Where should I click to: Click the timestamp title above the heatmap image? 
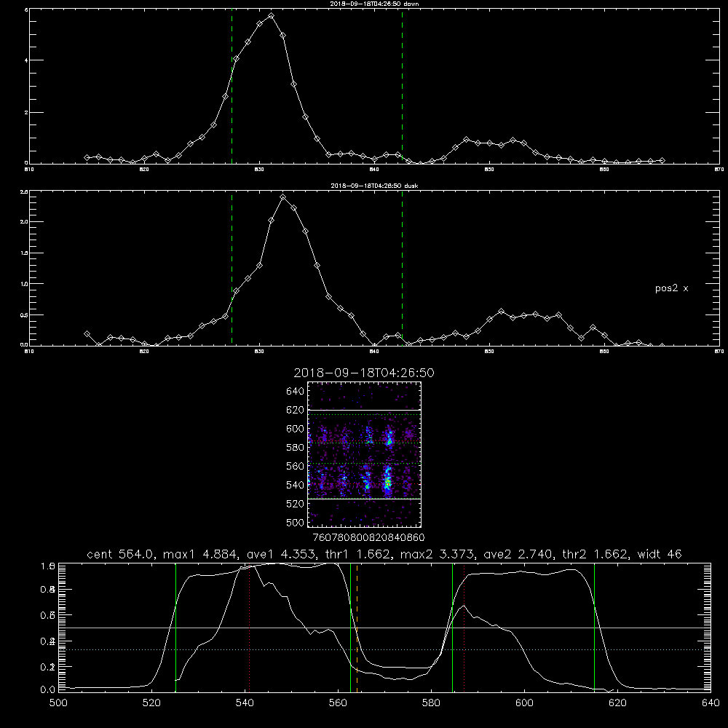pyautogui.click(x=364, y=373)
